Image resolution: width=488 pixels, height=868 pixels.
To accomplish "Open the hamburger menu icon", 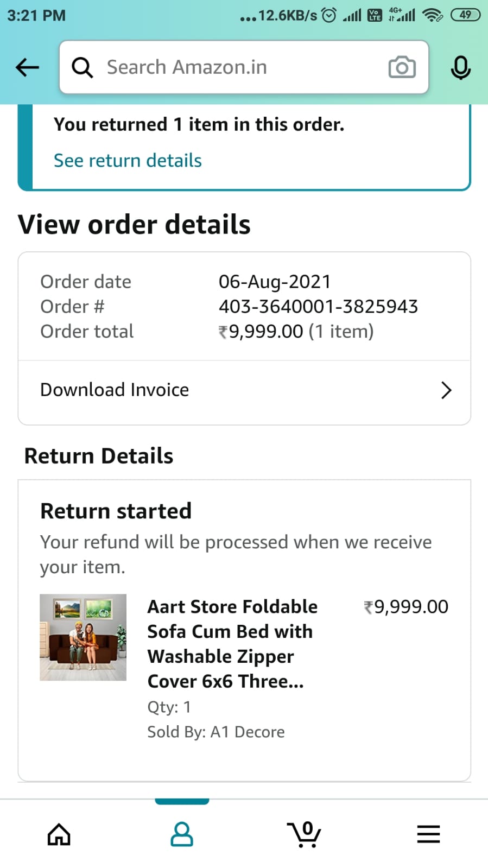I will 428,834.
